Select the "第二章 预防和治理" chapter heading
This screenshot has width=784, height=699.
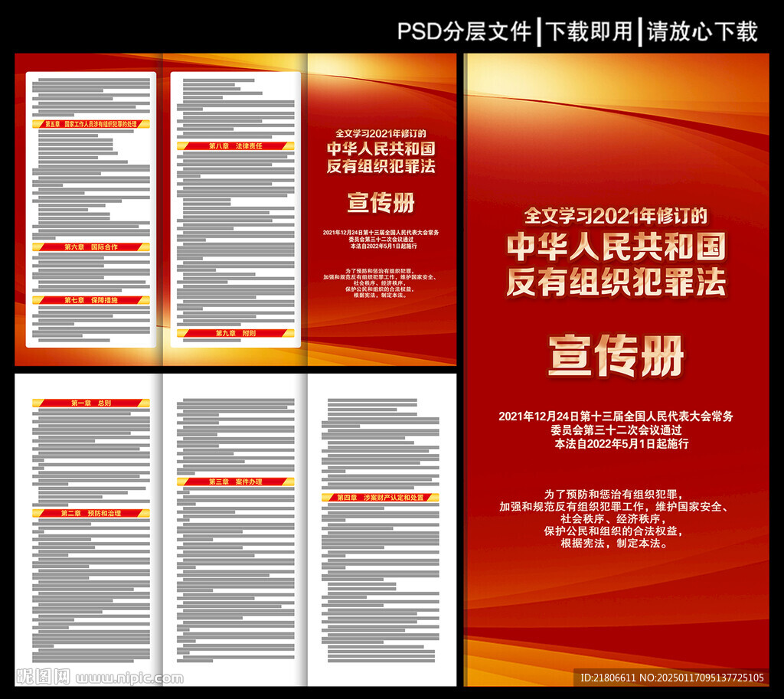(91, 513)
